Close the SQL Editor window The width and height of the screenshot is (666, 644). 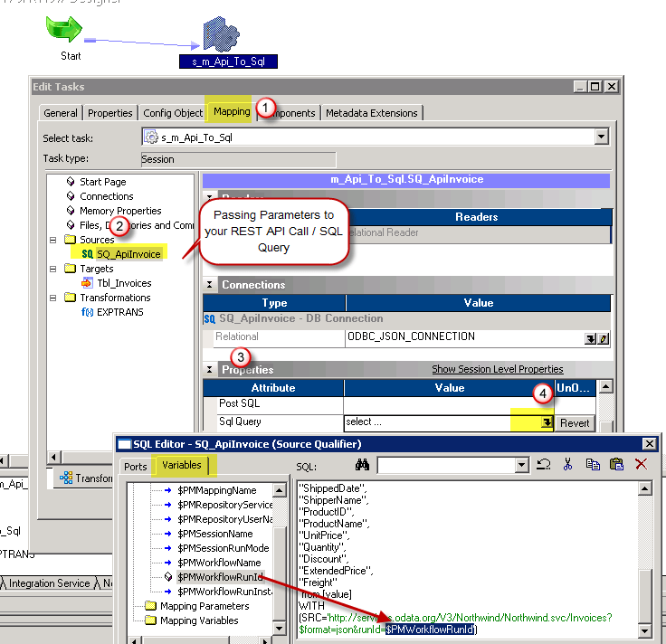(650, 443)
